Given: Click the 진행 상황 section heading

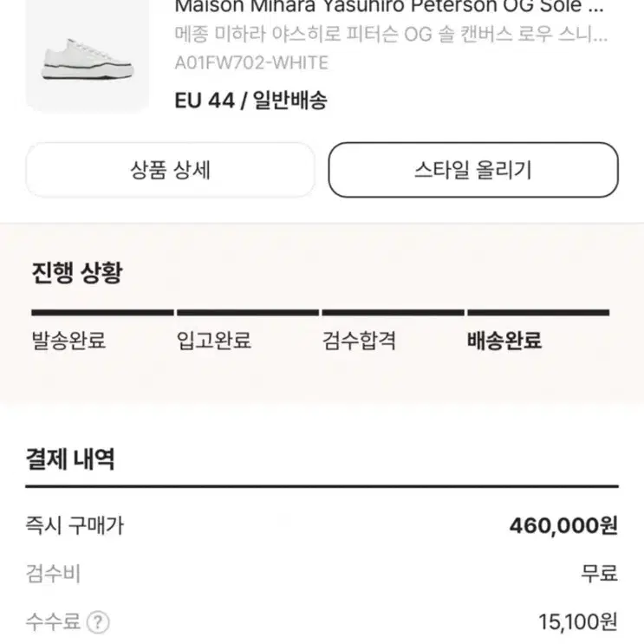Looking at the screenshot, I should [77, 272].
